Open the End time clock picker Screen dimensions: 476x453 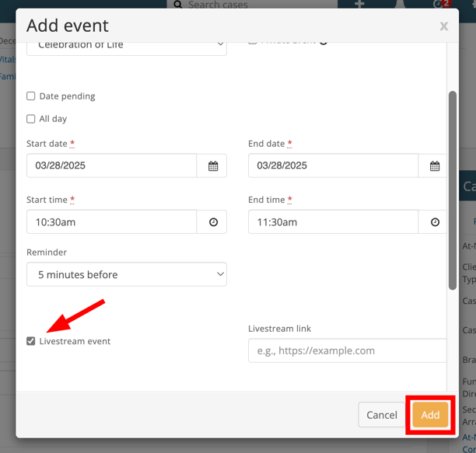[435, 222]
